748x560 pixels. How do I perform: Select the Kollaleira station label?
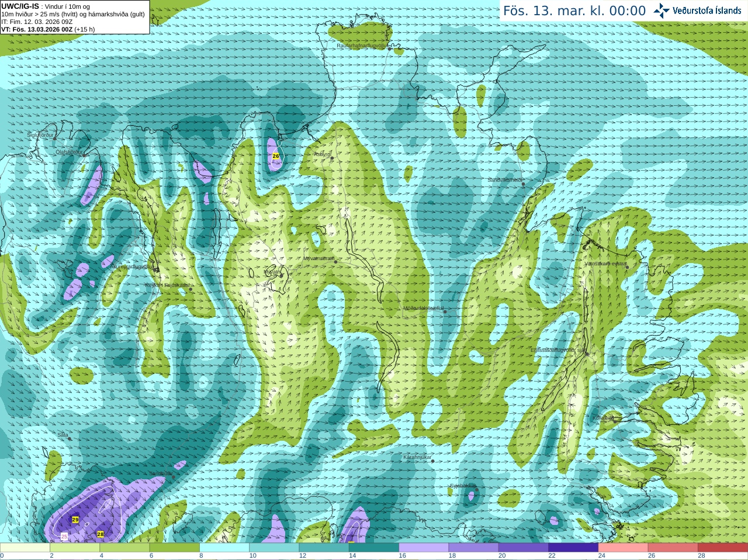click(602, 418)
